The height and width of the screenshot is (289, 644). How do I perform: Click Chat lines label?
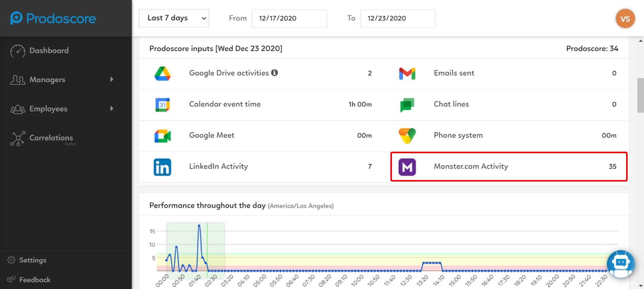451,104
